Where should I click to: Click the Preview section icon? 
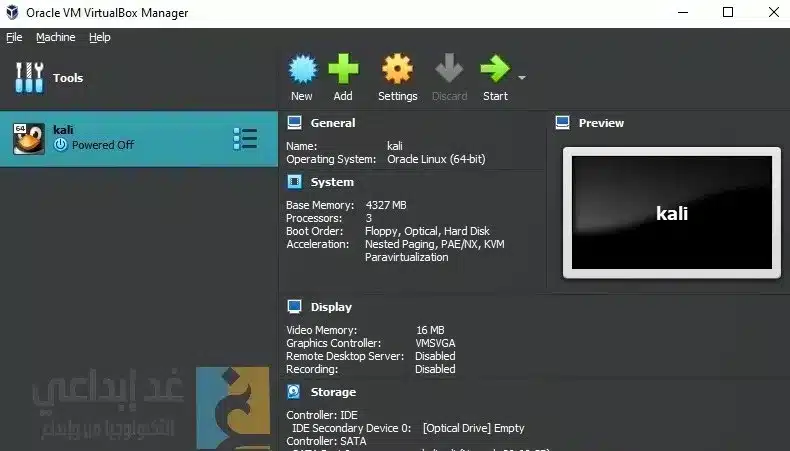click(562, 122)
